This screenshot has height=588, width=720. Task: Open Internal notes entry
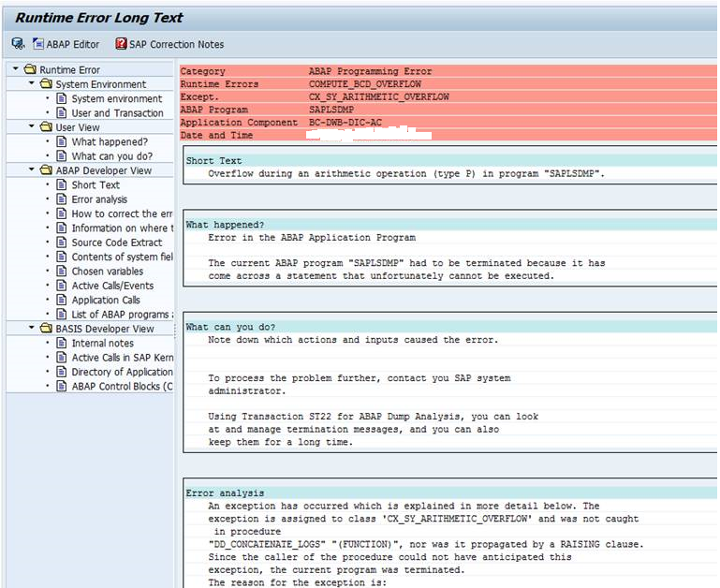(x=102, y=343)
